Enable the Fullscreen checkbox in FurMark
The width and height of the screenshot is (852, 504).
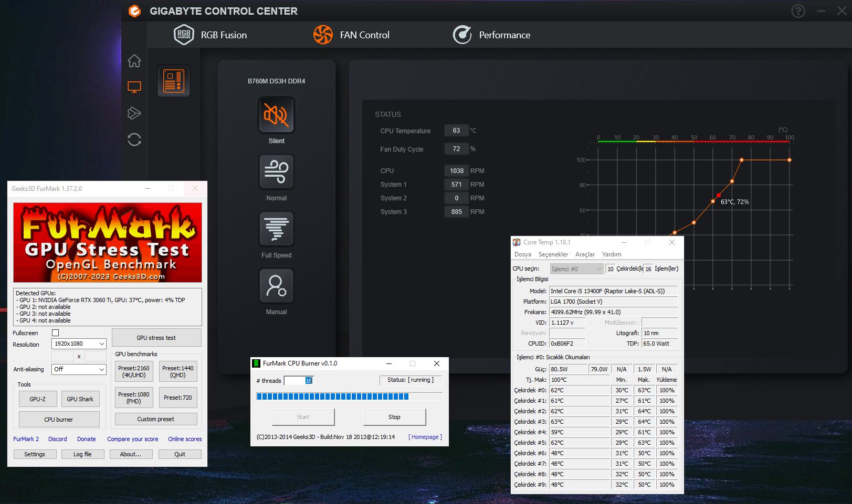(56, 333)
